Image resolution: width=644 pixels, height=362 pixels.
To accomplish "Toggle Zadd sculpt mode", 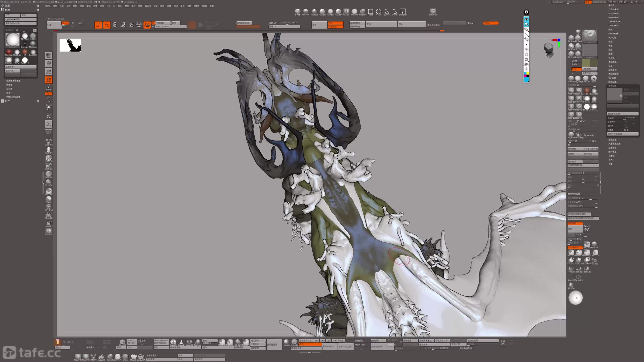I will [574, 61].
